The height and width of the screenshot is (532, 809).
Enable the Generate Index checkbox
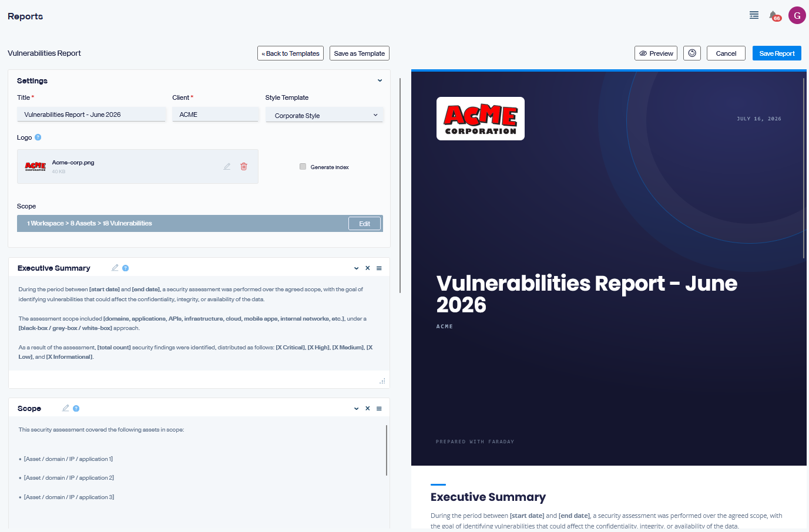pyautogui.click(x=303, y=167)
